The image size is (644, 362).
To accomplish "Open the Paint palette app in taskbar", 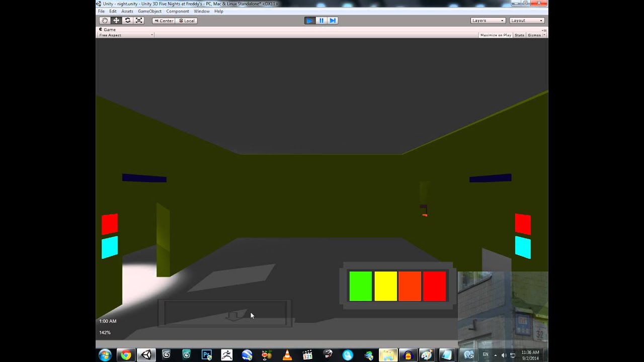I will (427, 355).
